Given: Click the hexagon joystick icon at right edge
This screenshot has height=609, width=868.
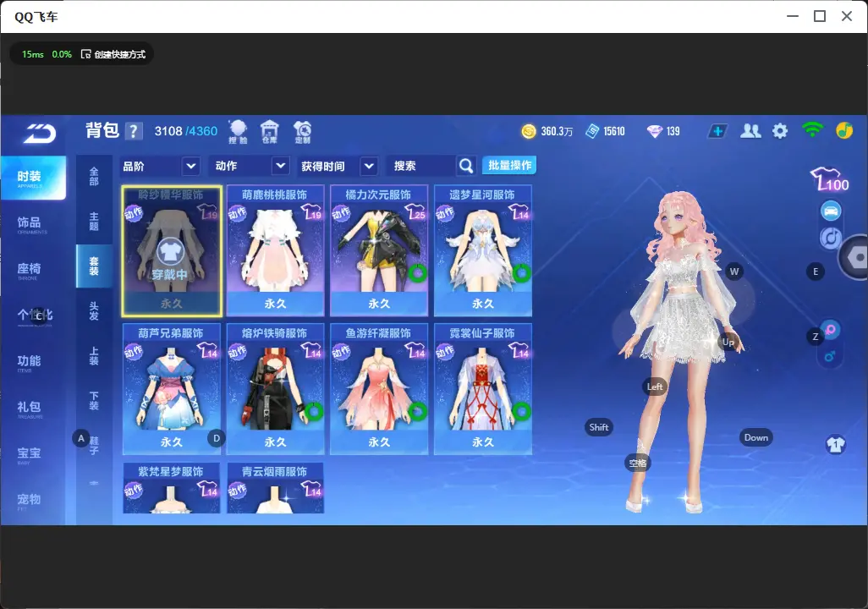Looking at the screenshot, I should [854, 257].
